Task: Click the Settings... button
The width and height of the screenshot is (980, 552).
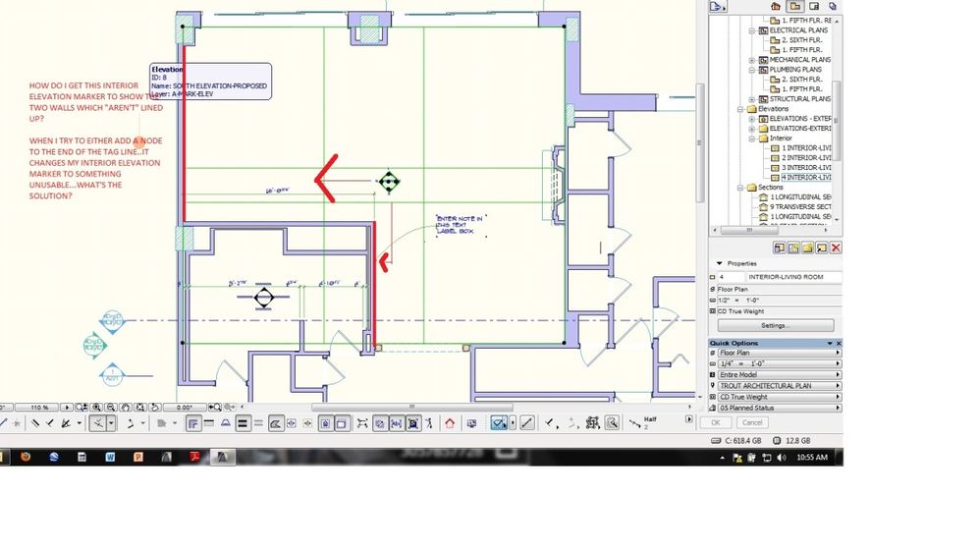Action: click(x=776, y=326)
